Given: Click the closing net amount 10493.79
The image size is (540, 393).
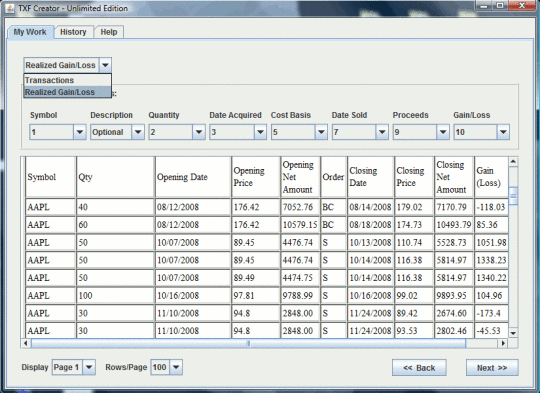Looking at the screenshot, I should coord(454,225).
